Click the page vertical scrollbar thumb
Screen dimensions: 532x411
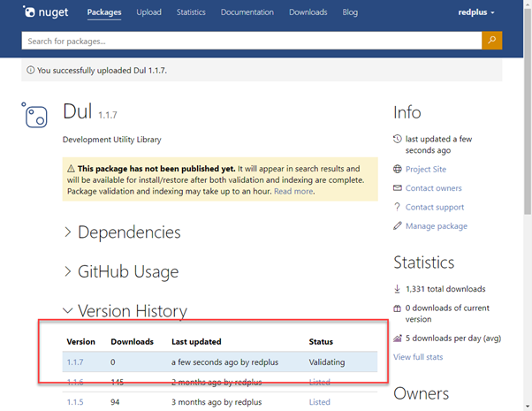(528, 112)
